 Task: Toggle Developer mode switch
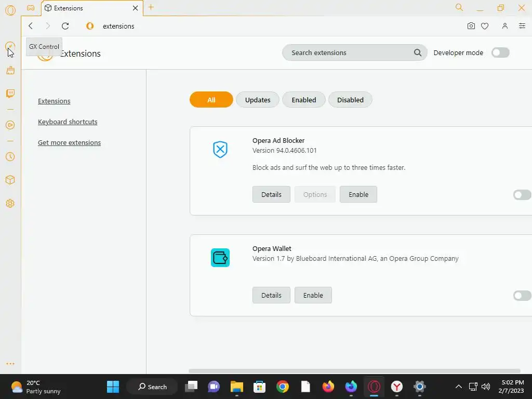point(500,52)
